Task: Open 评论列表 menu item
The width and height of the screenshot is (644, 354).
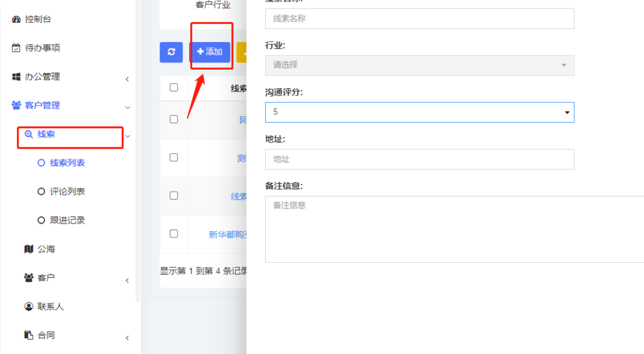Action: 67,192
